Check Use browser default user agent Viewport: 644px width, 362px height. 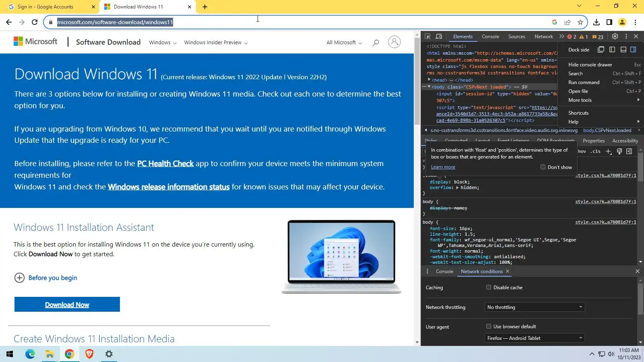(489, 326)
